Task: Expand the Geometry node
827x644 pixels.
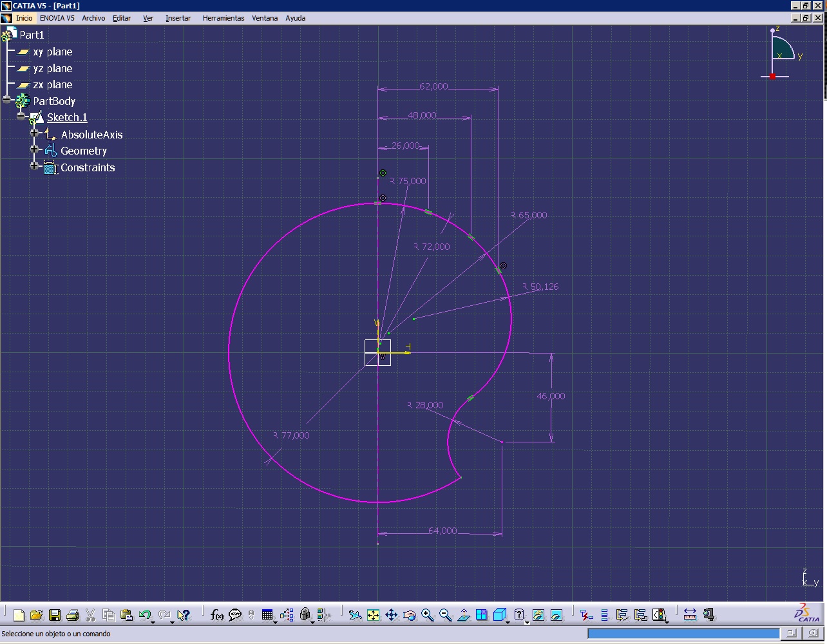Action: 35,149
